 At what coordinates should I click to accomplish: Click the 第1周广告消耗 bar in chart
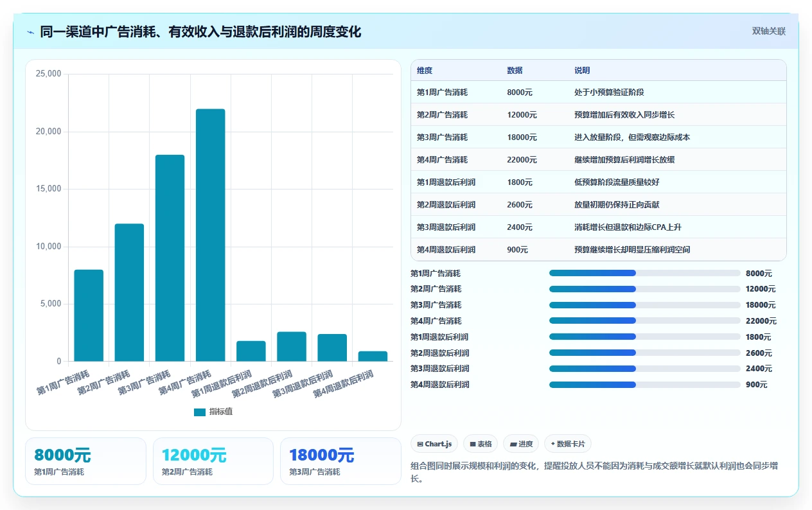pos(89,315)
